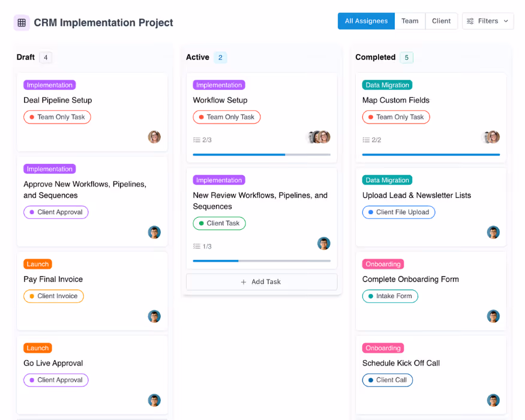The height and width of the screenshot is (420, 525).
Task: Click assignee avatar on New Review Workflows card
Action: pyautogui.click(x=324, y=244)
